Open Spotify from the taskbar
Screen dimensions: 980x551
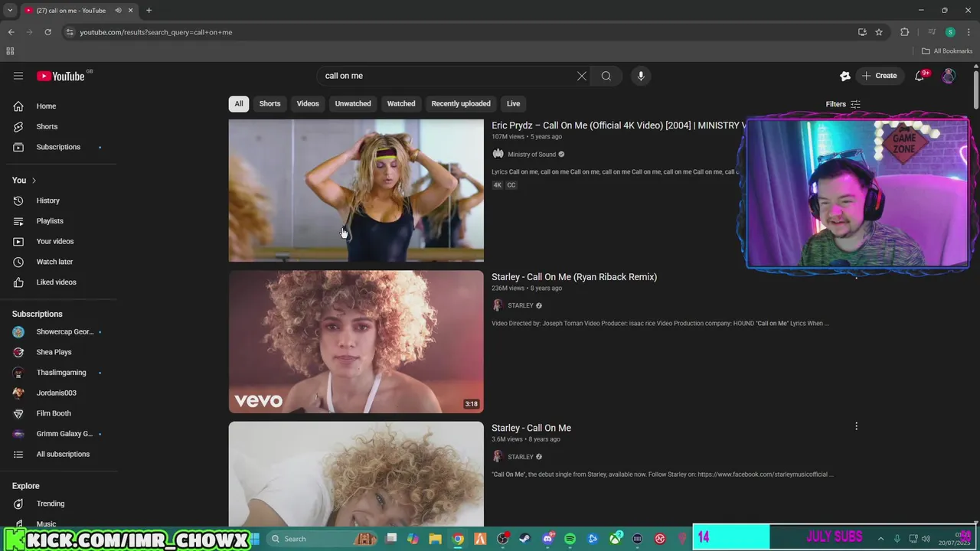pyautogui.click(x=570, y=539)
